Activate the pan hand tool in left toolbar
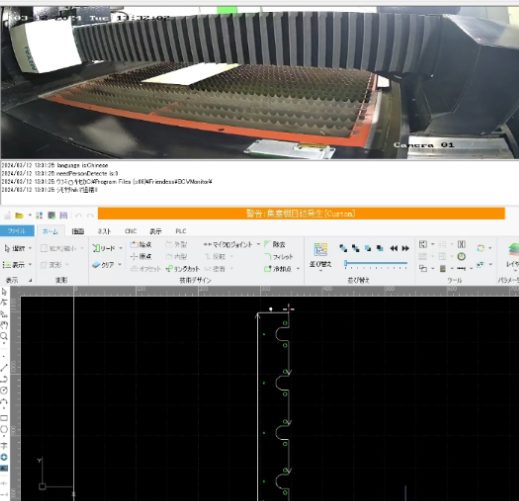 (4, 324)
